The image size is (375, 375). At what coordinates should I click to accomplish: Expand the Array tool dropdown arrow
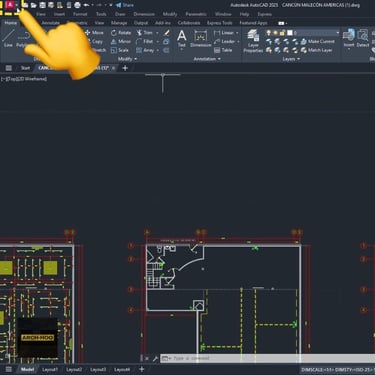coord(157,50)
